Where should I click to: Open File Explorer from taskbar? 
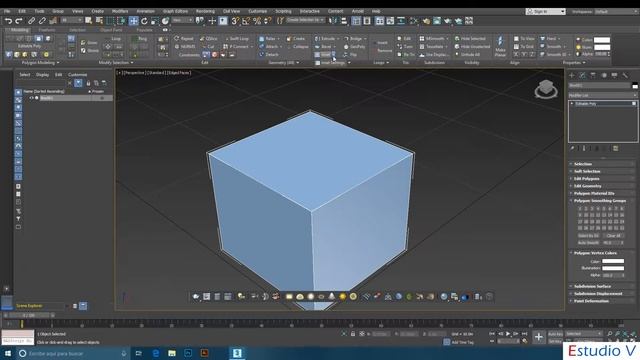pos(172,353)
